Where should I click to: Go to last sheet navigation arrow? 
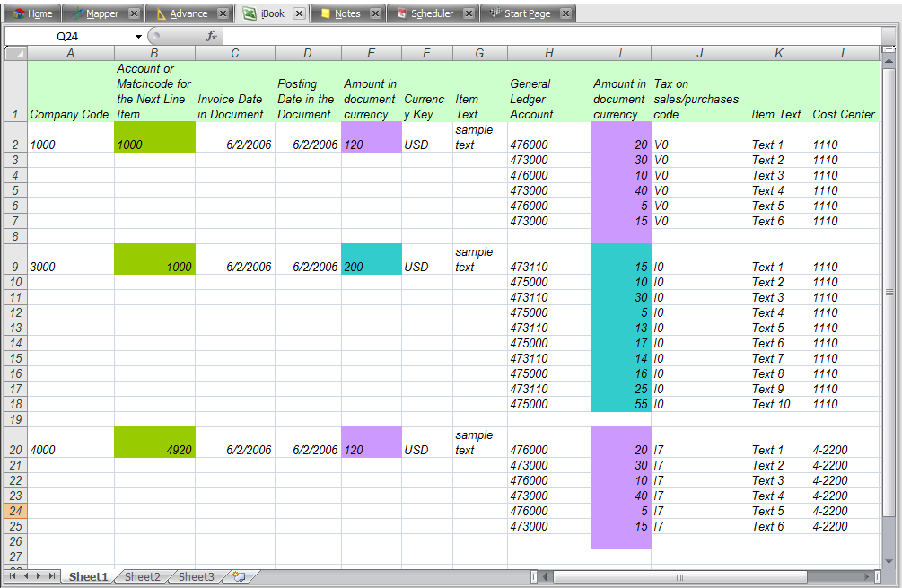point(52,576)
